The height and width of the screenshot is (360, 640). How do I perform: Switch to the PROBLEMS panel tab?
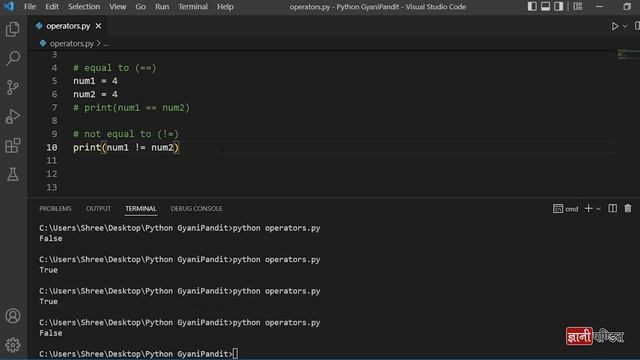point(55,209)
